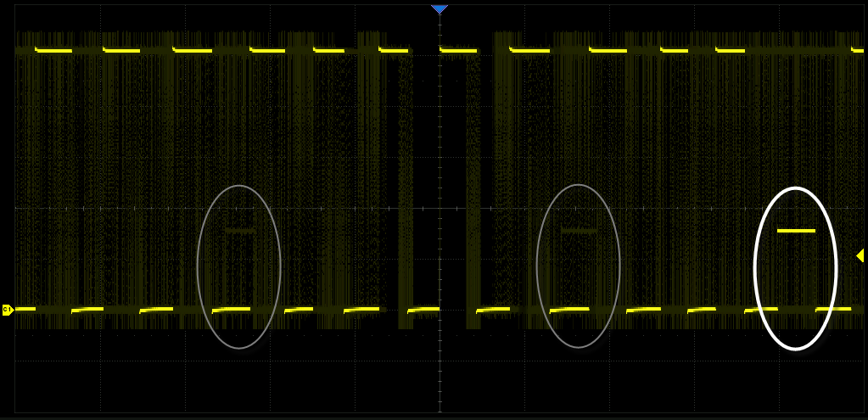868x420 pixels.
Task: Click low-level segment next to C1 marker
Action: [25, 309]
